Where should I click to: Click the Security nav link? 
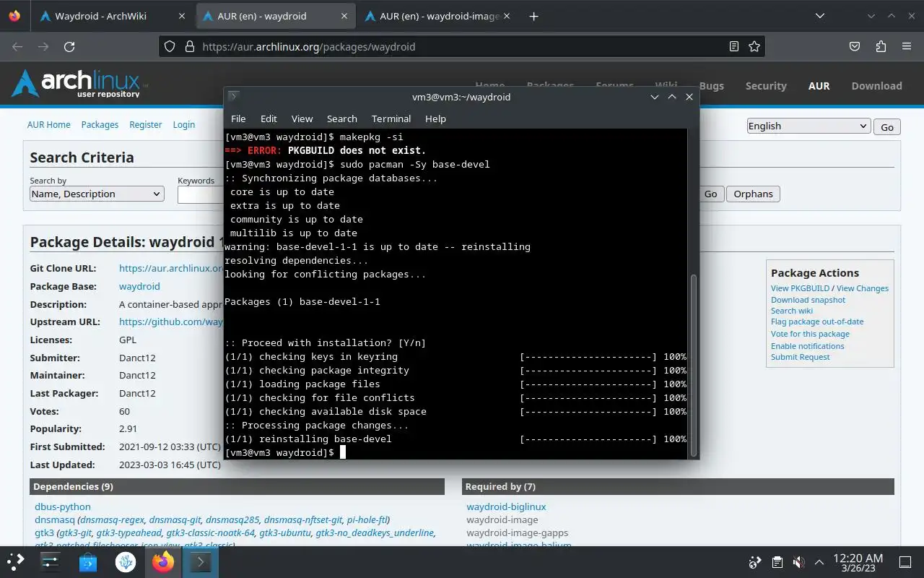tap(766, 85)
